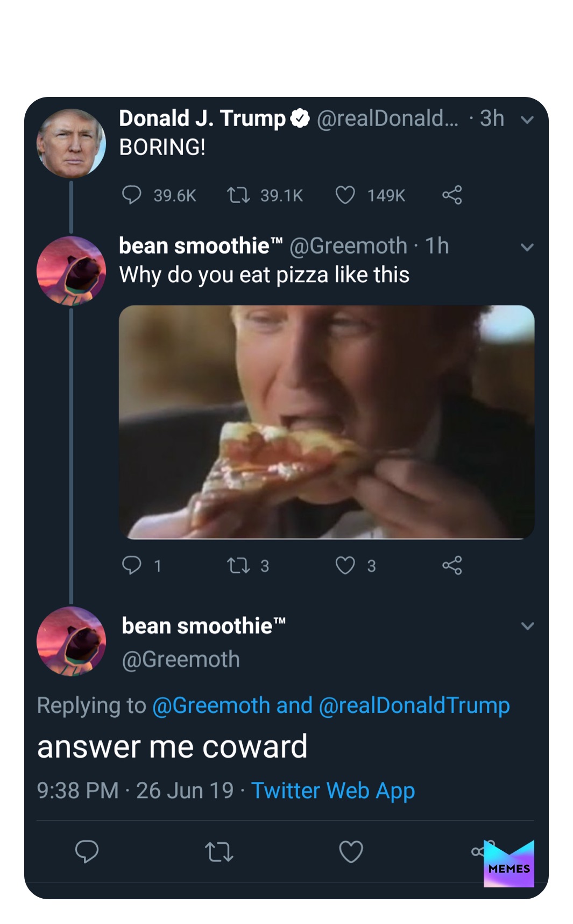Open chevron menu on answer me coward tweet

pyautogui.click(x=527, y=626)
